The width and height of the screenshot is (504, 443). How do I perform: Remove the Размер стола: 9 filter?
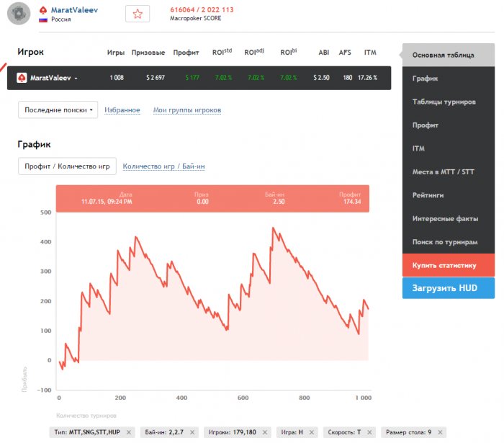coord(440,432)
